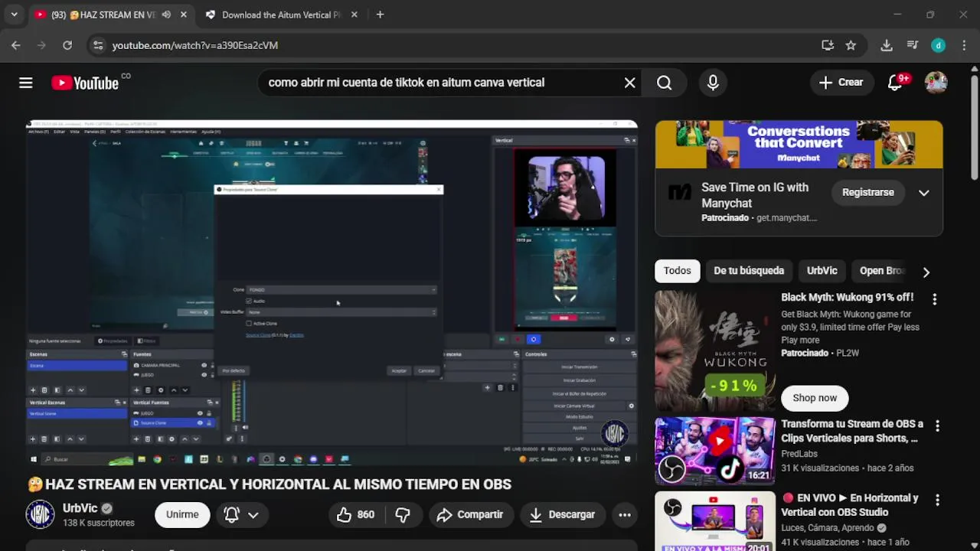Open the Crear create menu
Viewport: 980px width, 551px height.
(841, 83)
